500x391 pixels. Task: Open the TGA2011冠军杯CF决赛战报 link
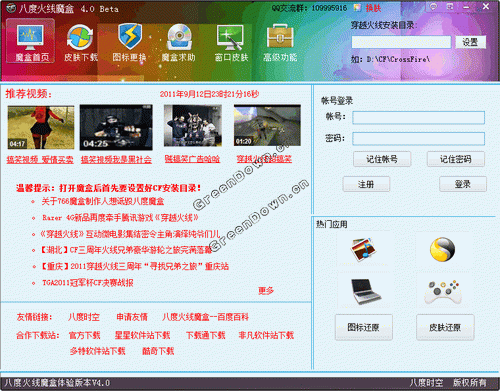tap(88, 283)
